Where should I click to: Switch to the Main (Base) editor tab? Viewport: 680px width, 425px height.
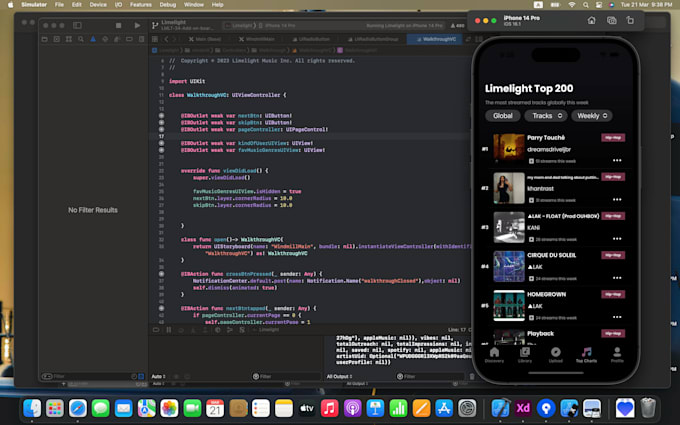[x=205, y=39]
